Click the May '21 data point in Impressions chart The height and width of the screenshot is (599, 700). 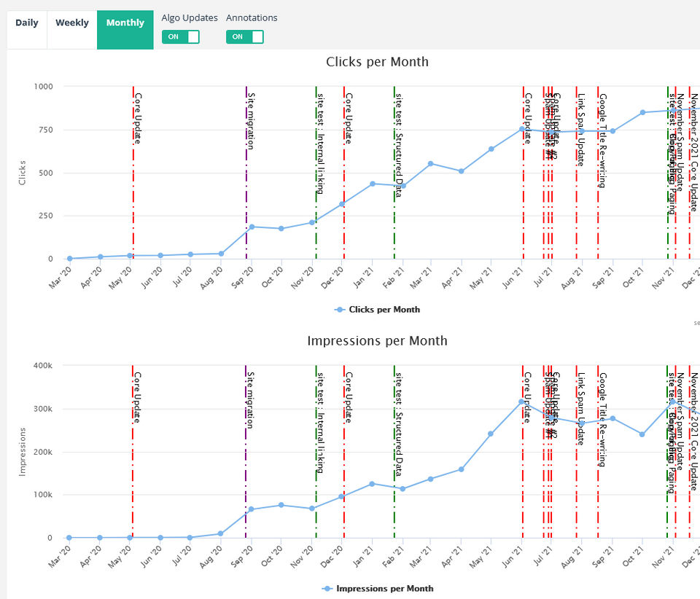[491, 434]
